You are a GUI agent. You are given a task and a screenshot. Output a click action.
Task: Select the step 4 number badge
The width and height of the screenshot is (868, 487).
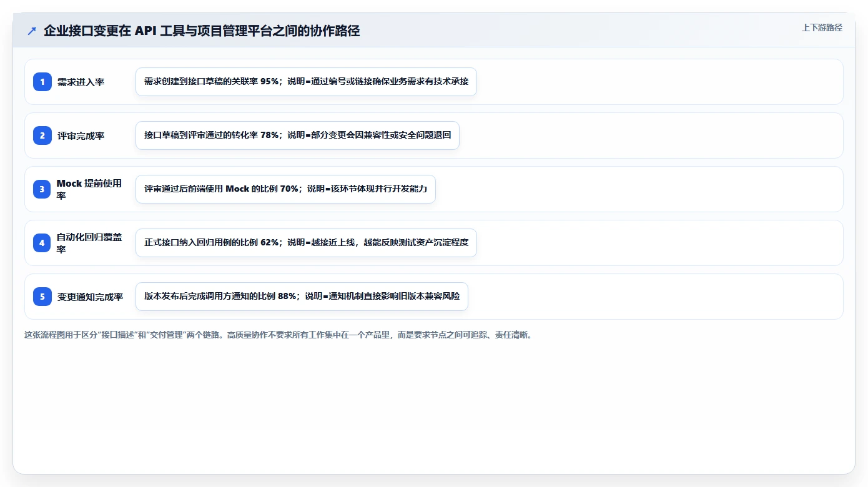[42, 243]
